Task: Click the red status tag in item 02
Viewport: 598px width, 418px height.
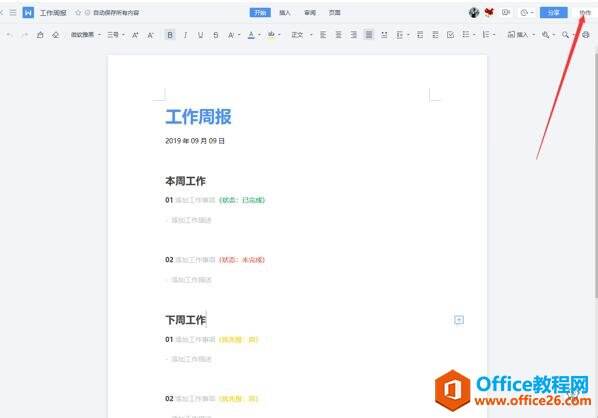Action: click(x=242, y=260)
